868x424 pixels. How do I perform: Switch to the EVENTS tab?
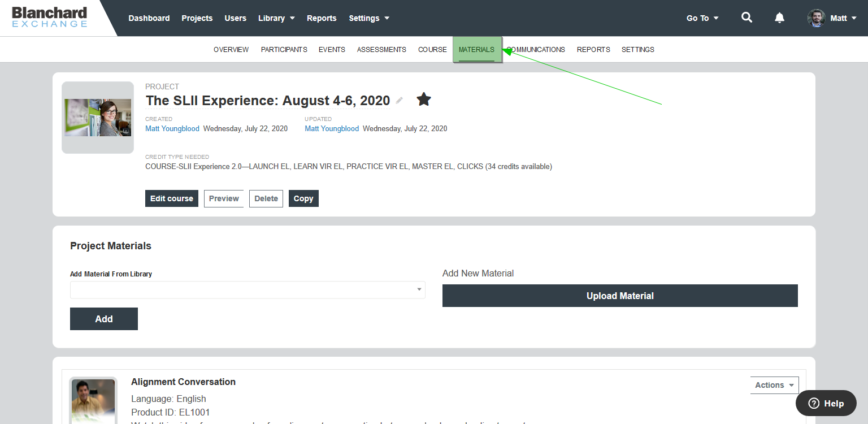pyautogui.click(x=332, y=50)
